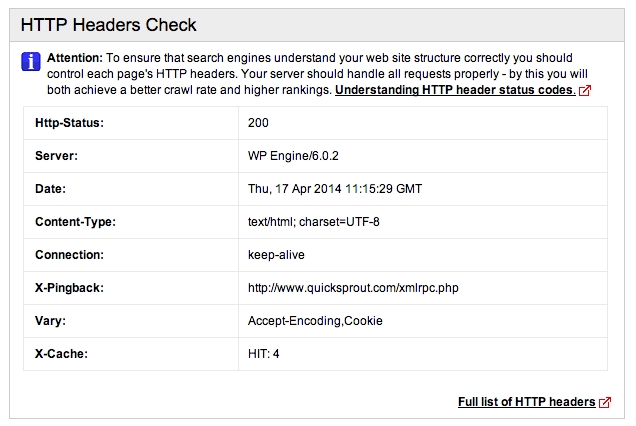Screen dimensions: 636x426
Task: Click the Accept-Encoding,Cookie value
Action: click(315, 321)
